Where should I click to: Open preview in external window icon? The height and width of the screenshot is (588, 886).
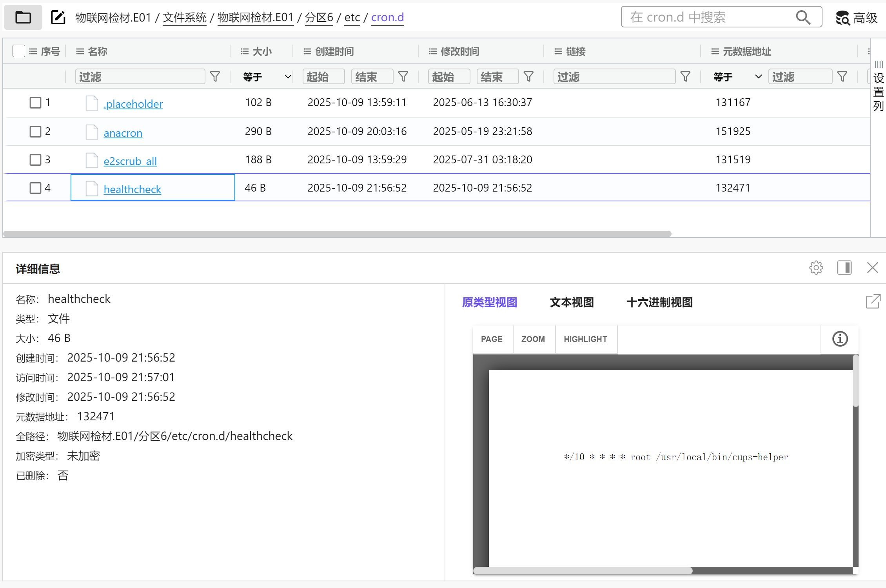click(x=873, y=302)
